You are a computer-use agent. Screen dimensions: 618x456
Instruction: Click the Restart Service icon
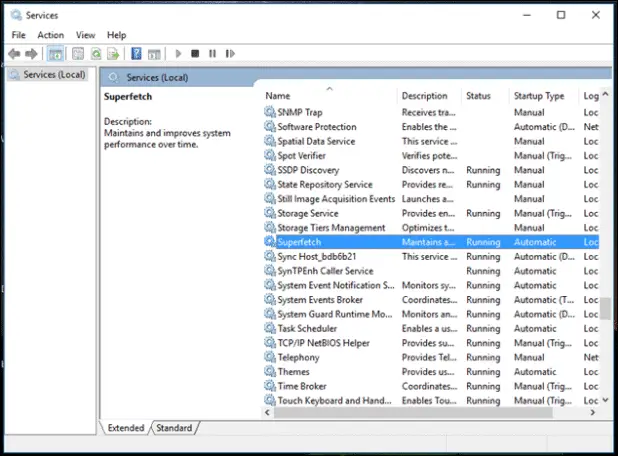pos(230,53)
